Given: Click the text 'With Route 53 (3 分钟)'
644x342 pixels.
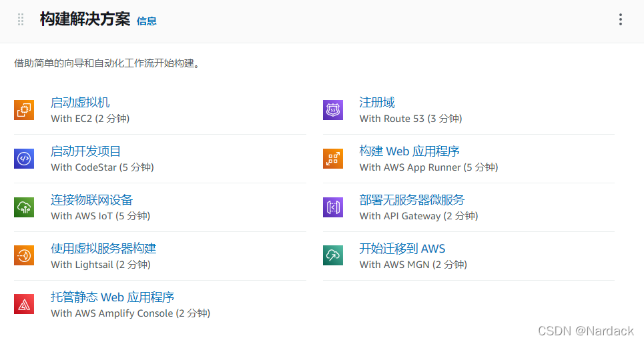Looking at the screenshot, I should point(410,119).
